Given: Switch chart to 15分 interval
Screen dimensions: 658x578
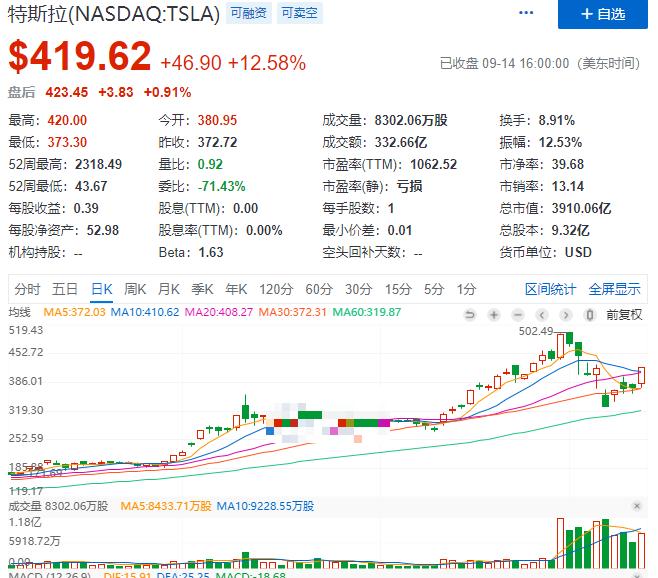Looking at the screenshot, I should (x=398, y=289).
